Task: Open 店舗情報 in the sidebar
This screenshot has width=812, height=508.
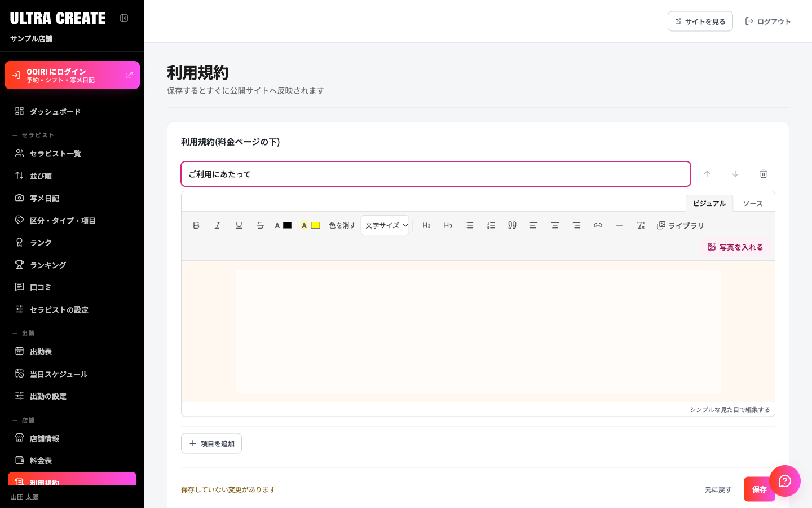Action: click(72, 439)
